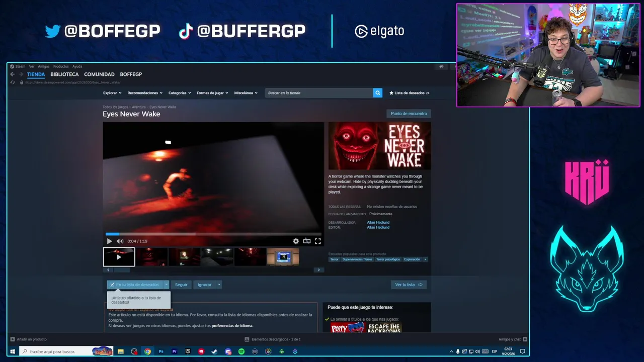Expand wishlist button dropdown arrow
This screenshot has height=362, width=644.
[x=166, y=285]
